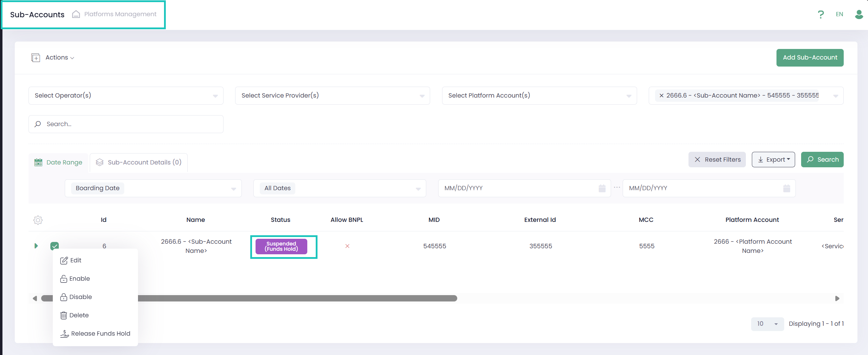This screenshot has height=355, width=868.
Task: Open the Select Operator(s) dropdown
Action: [x=126, y=95]
